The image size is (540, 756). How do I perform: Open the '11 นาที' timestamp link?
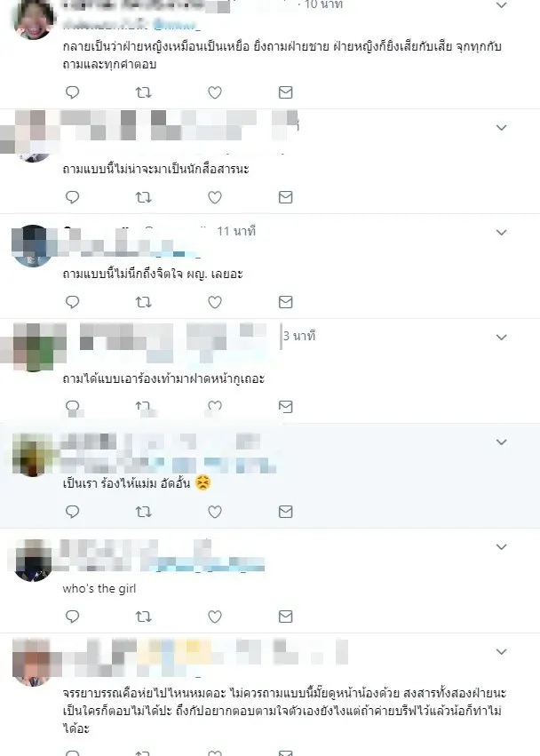point(236,232)
